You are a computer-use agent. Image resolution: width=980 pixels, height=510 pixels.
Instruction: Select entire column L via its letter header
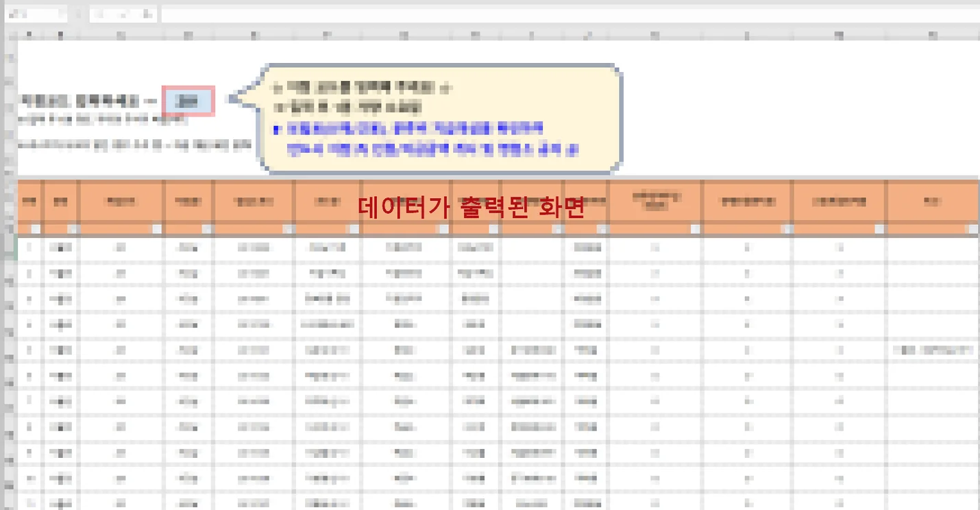(x=746, y=34)
